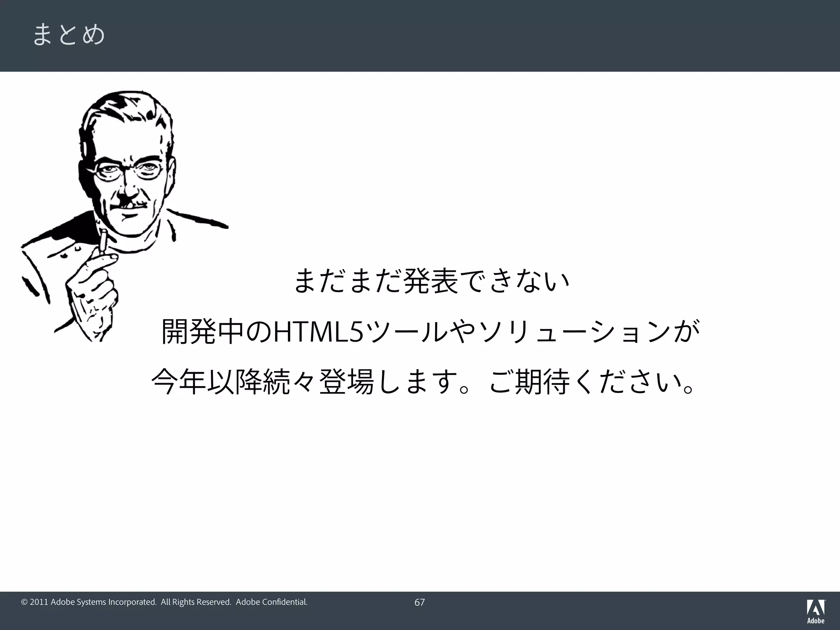
Task: Click the slide number 67
Action: point(420,602)
